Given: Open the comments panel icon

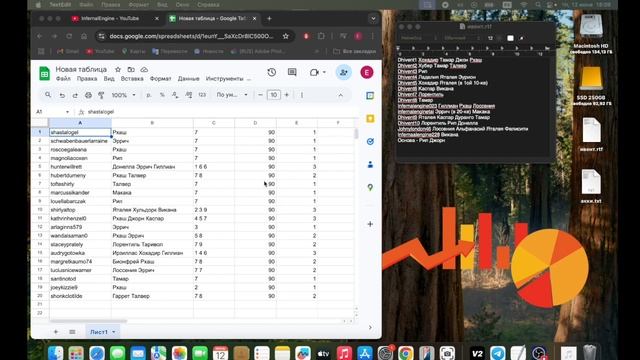Looking at the screenshot, I should pyautogui.click(x=292, y=72).
